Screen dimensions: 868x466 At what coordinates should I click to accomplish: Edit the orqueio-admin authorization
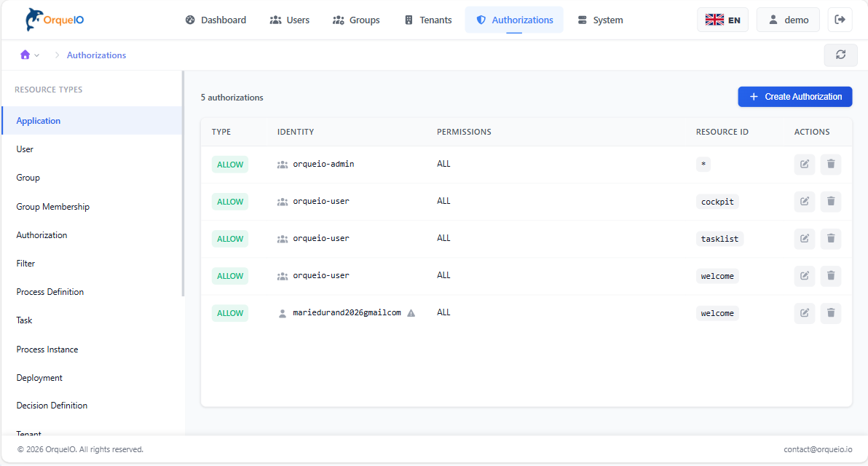[804, 165]
